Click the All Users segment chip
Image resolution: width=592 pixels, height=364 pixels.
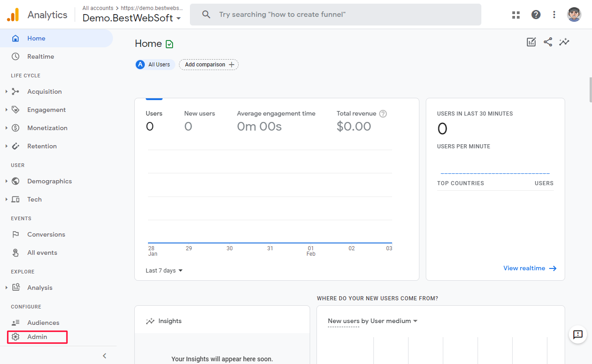[155, 65]
